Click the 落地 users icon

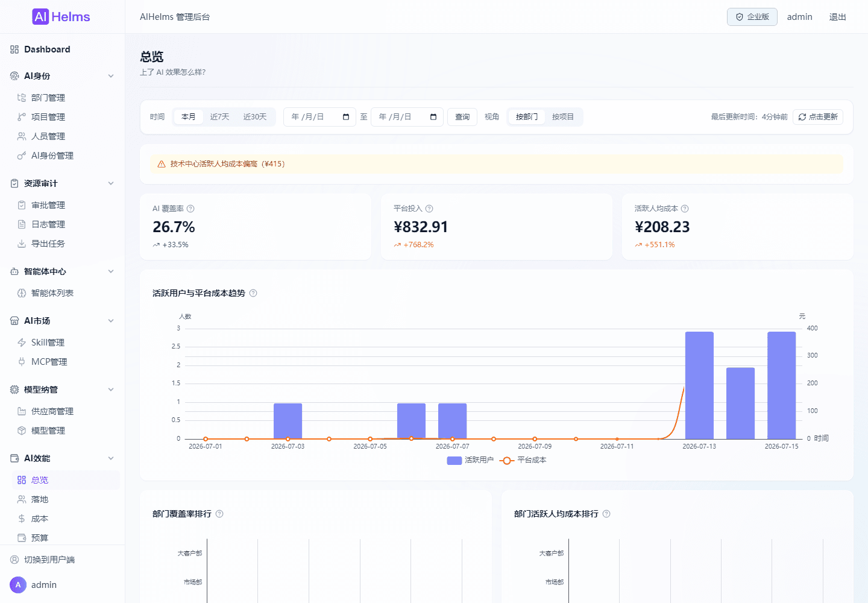point(22,499)
